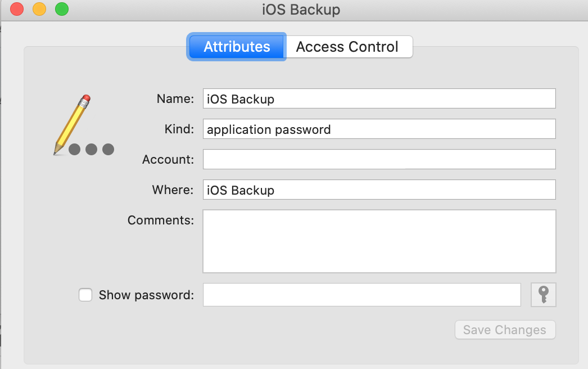Open the Access Control tab

click(347, 47)
